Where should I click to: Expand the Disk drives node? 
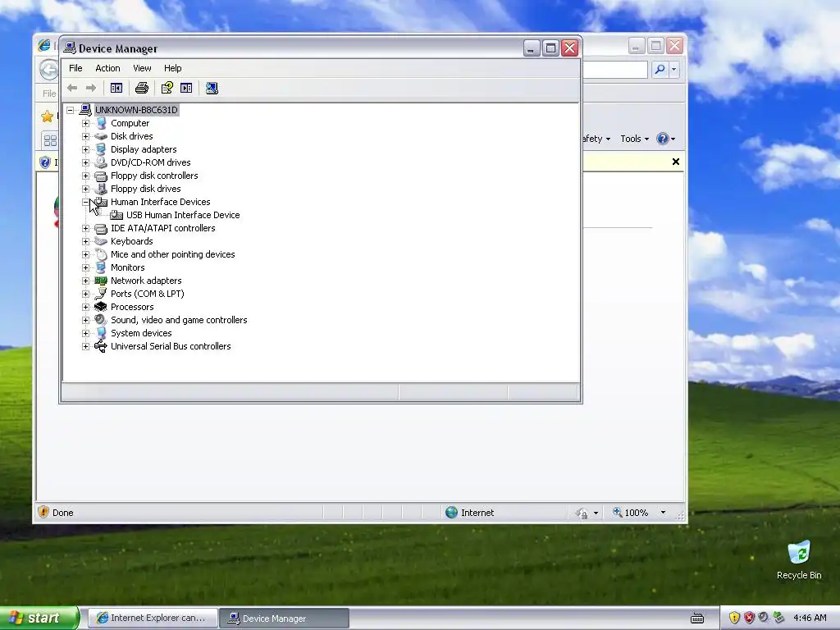[85, 136]
